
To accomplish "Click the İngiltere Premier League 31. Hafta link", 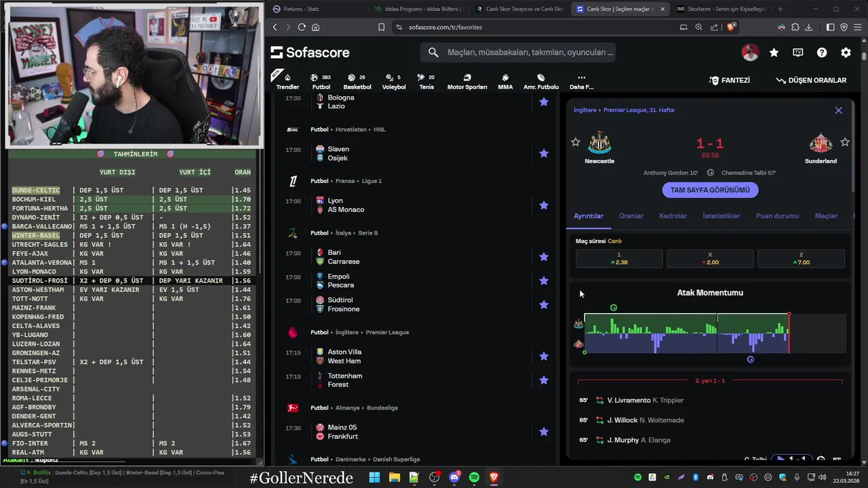I will 624,110.
